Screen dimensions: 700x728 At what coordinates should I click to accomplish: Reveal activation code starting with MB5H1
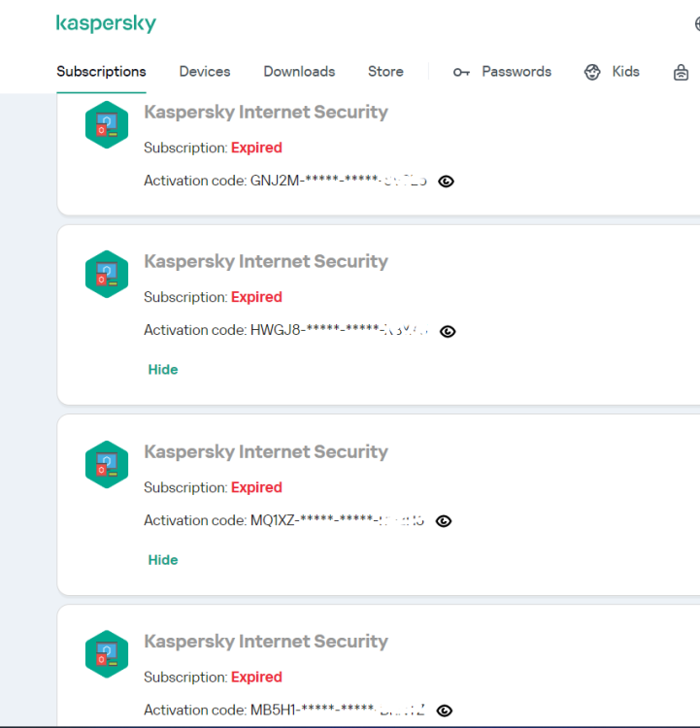pos(445,711)
